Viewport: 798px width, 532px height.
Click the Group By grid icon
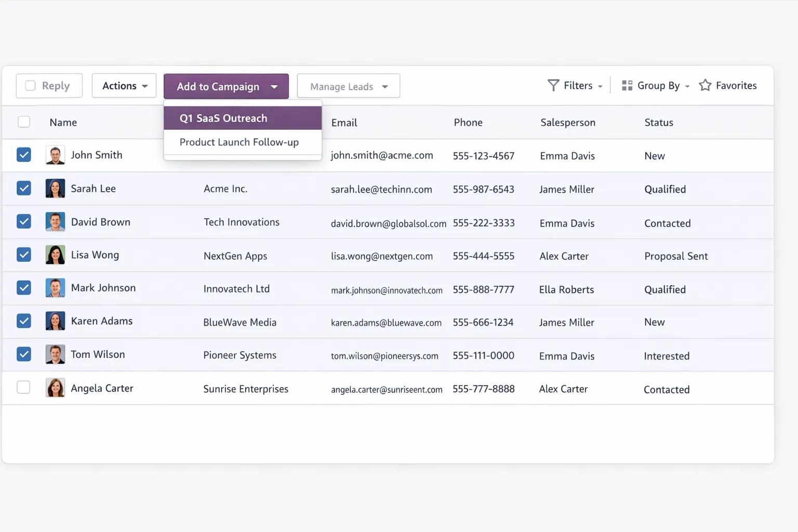(626, 85)
